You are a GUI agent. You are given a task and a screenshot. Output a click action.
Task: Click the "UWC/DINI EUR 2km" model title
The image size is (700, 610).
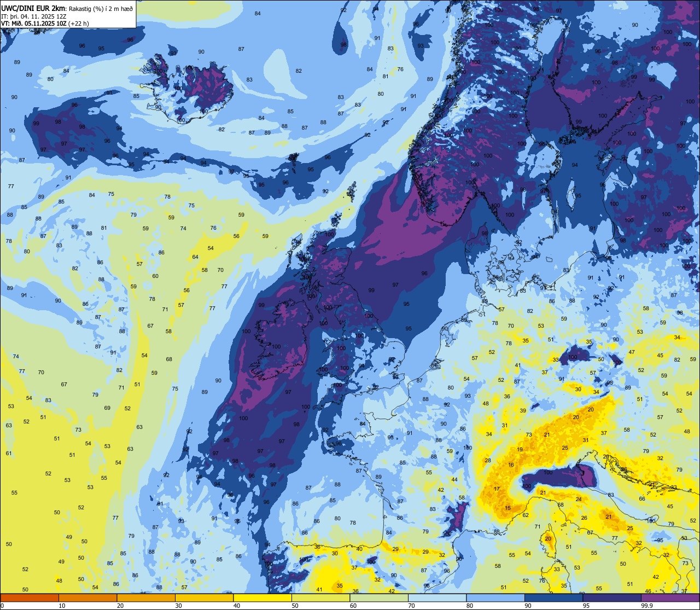point(33,8)
